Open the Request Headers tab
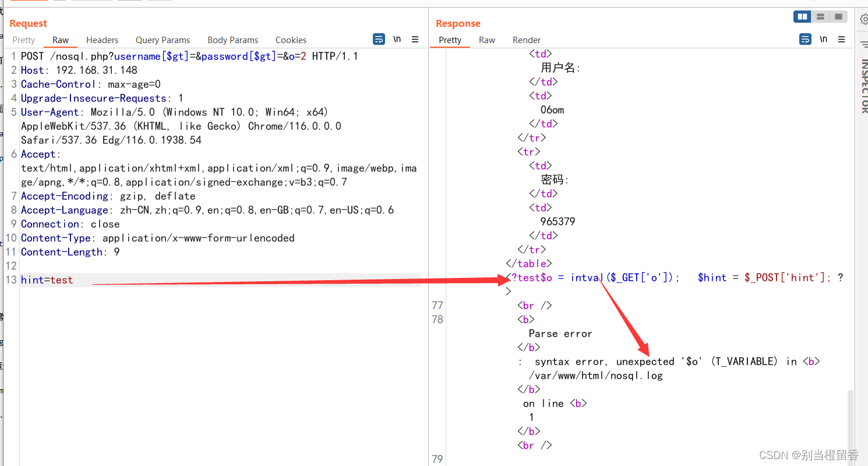 (102, 40)
